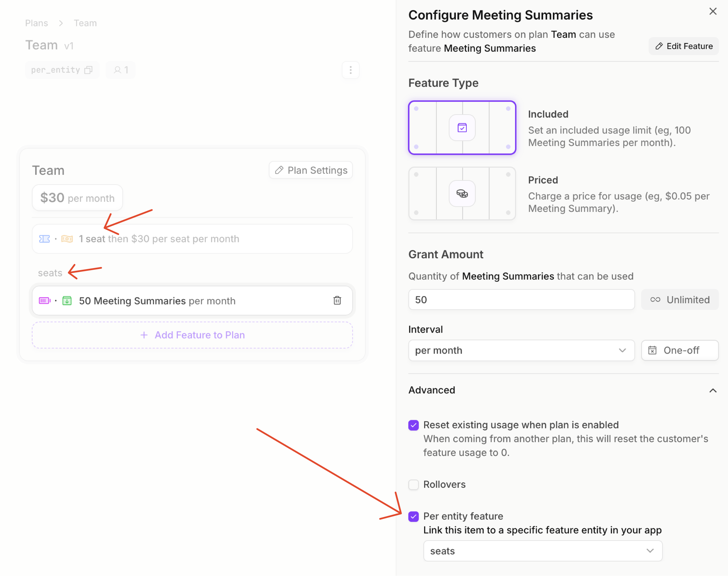
Task: Click the ticket icon on seats row
Action: 44,239
